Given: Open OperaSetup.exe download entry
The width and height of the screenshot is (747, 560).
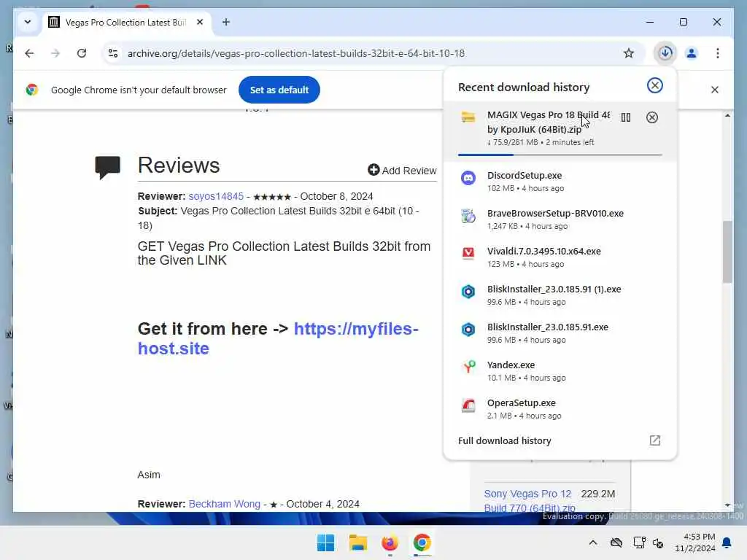Looking at the screenshot, I should pos(560,408).
